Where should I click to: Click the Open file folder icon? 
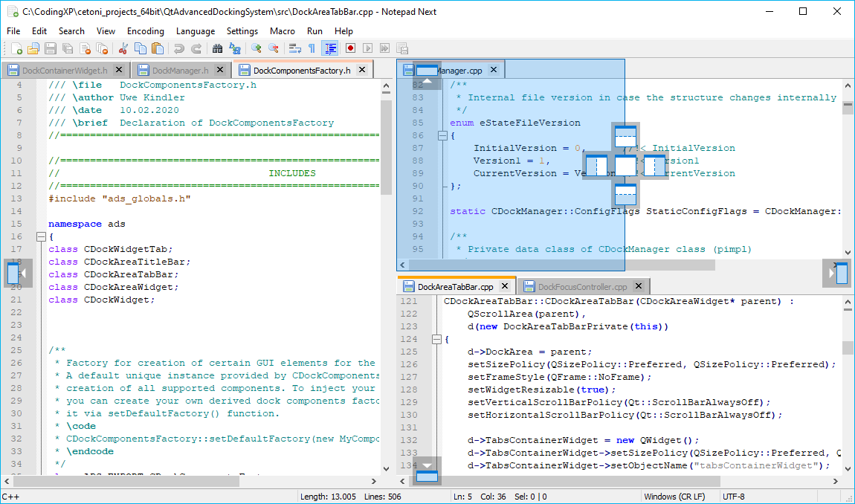tap(33, 48)
